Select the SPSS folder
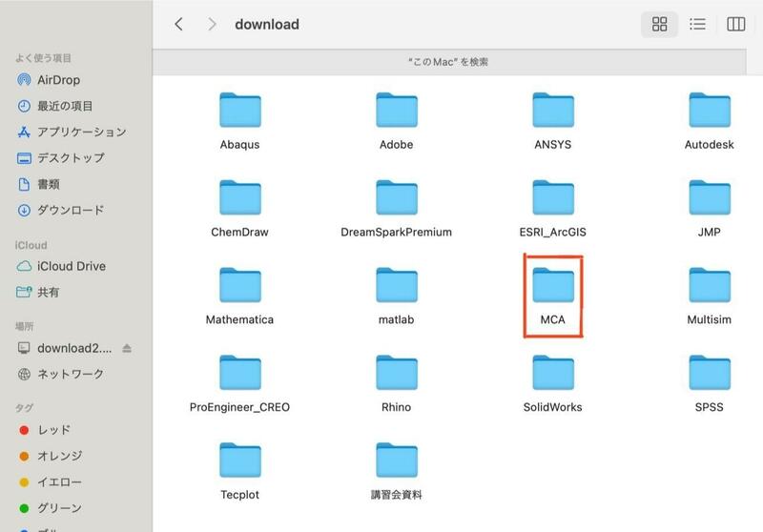Viewport: 763px width, 532px height. 710,383
